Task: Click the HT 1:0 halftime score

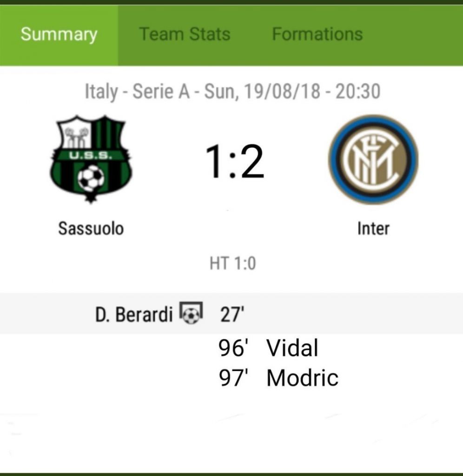Action: click(x=232, y=263)
